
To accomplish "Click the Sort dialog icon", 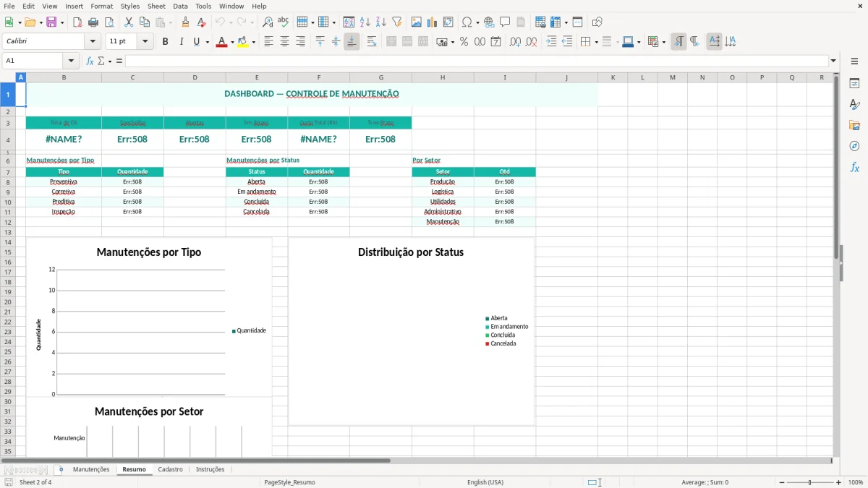I will click(x=349, y=22).
